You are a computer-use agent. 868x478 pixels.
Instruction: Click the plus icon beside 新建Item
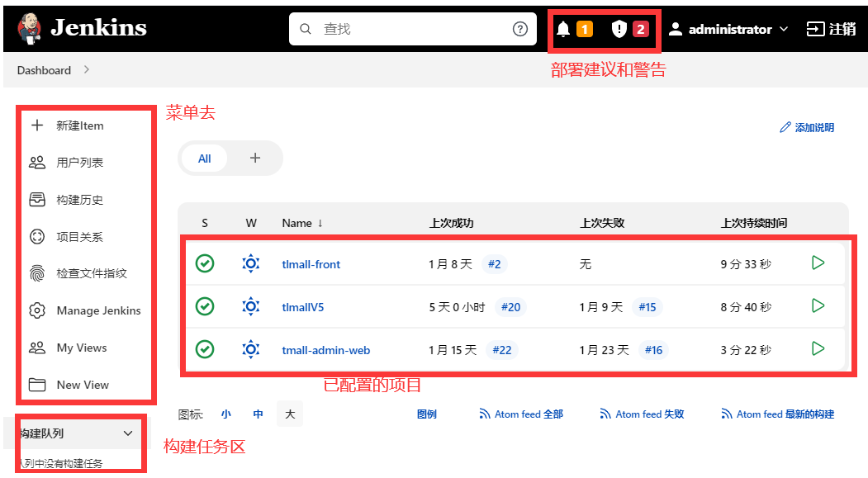pos(37,125)
